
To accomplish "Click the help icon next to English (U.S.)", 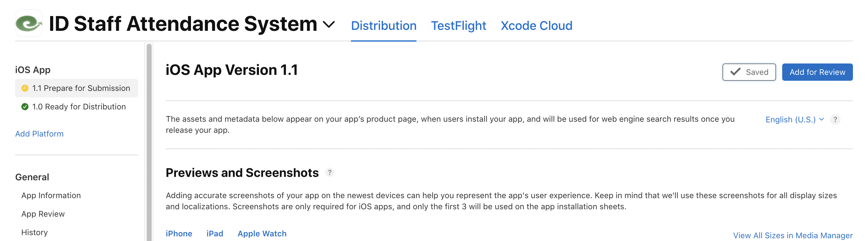I will pos(835,120).
